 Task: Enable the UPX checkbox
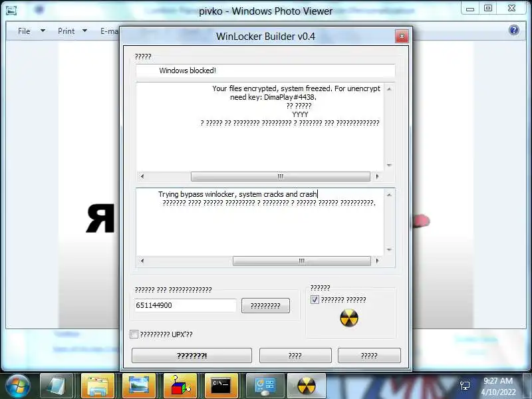click(134, 334)
